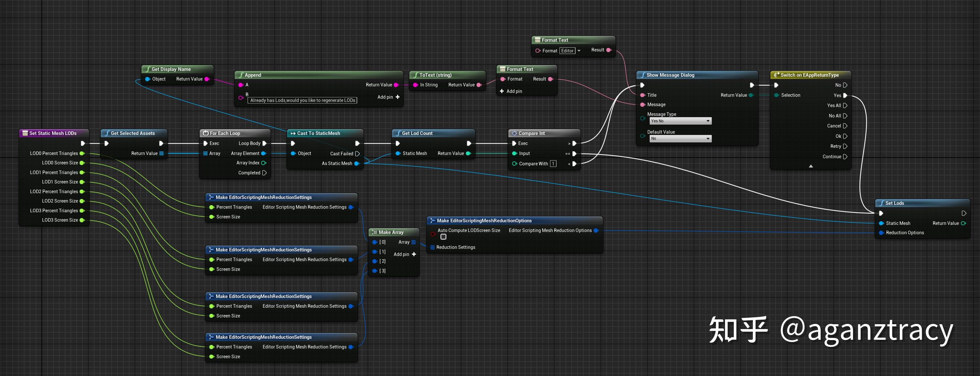Click the Reduction Options pin on Set Lods

(881, 233)
